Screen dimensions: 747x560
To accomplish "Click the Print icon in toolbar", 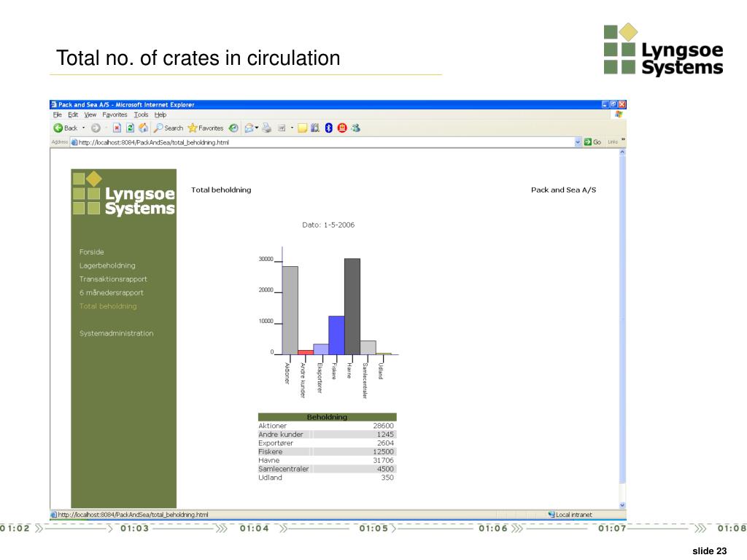I will [x=267, y=128].
